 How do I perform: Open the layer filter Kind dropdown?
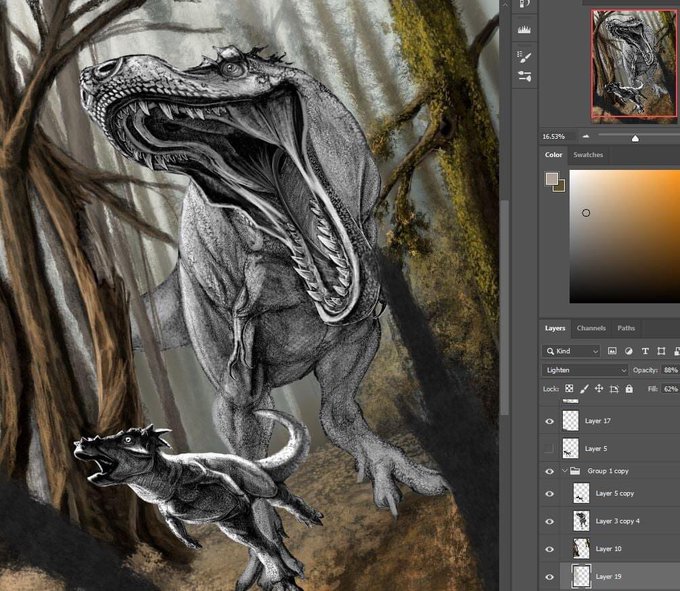(x=571, y=351)
